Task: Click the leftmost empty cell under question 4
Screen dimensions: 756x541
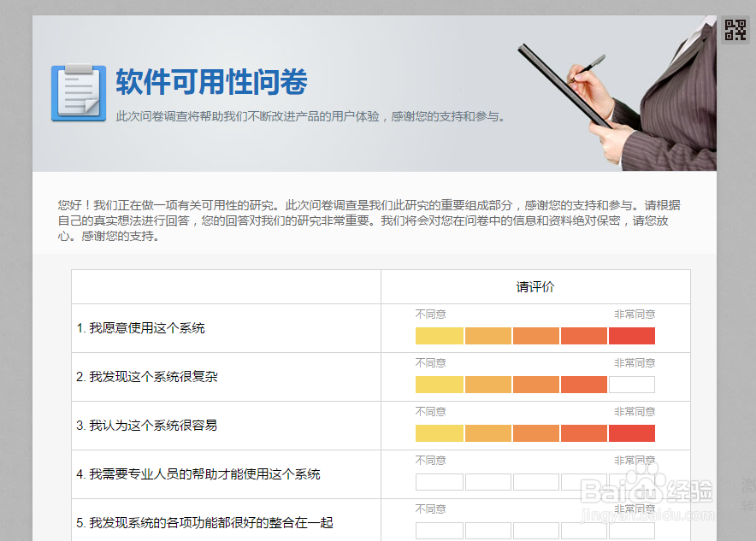Action: [439, 482]
